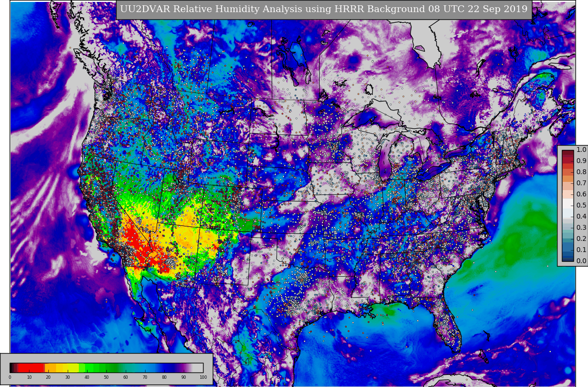Click the '0.7' label on the vertical legend
This screenshot has height=387, width=588.
(581, 183)
